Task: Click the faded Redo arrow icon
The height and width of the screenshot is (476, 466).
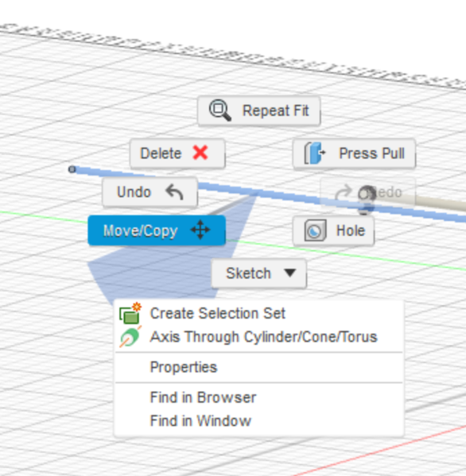Action: pyautogui.click(x=343, y=192)
